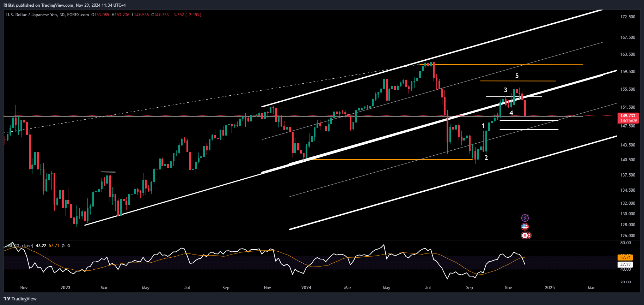Click the 151.500 price axis label
This screenshot has width=644, height=305.
click(628, 107)
